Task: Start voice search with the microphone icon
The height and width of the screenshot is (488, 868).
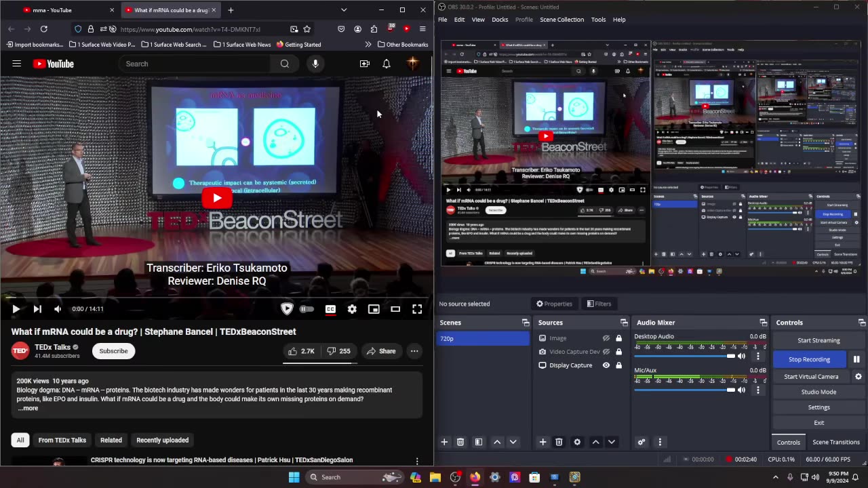Action: tap(315, 64)
